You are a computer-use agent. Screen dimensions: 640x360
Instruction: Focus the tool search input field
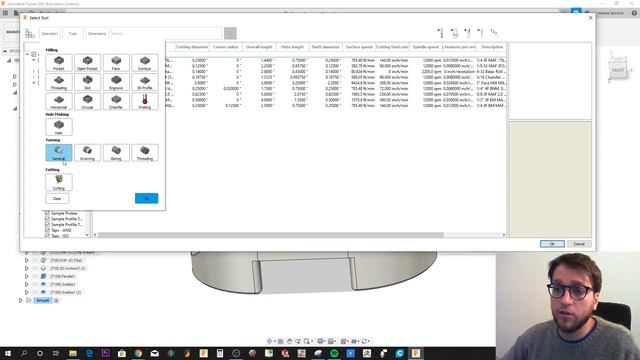(x=166, y=33)
